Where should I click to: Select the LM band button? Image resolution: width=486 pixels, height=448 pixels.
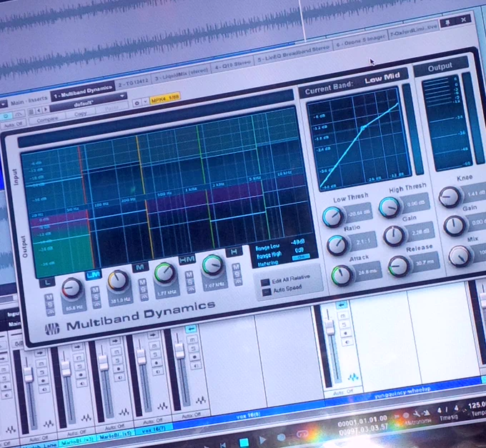tap(94, 275)
